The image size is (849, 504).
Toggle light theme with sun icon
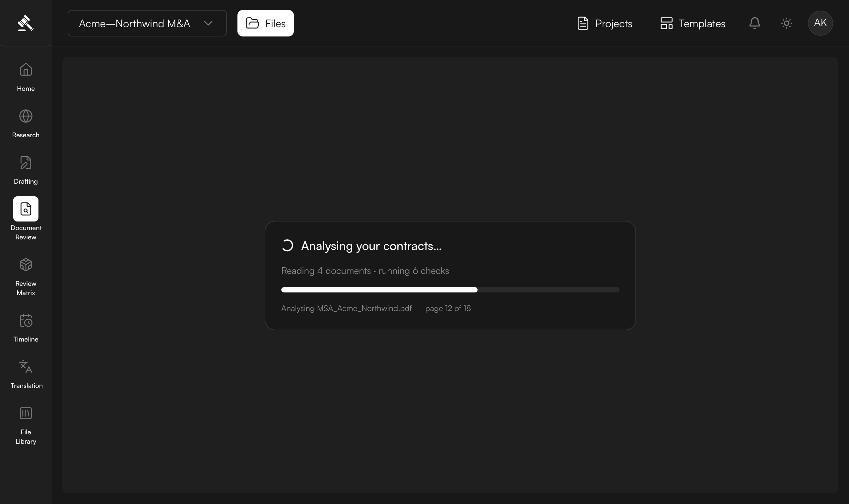pos(787,23)
